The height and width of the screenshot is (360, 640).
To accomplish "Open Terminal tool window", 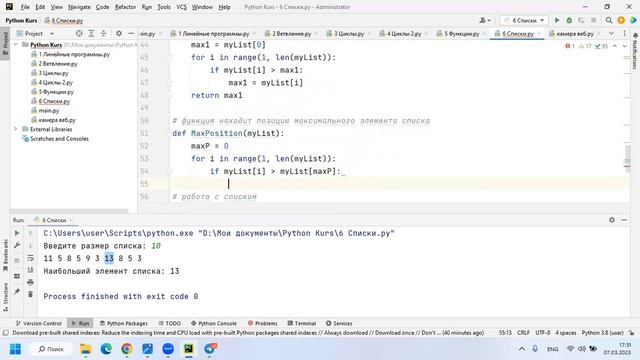I will point(302,323).
